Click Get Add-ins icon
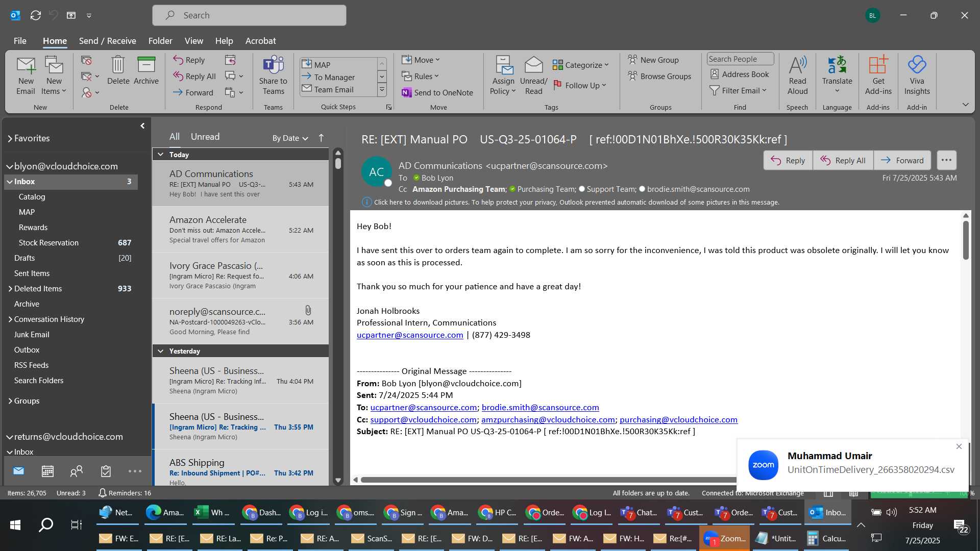Screen dimensions: 980x551 point(878,76)
